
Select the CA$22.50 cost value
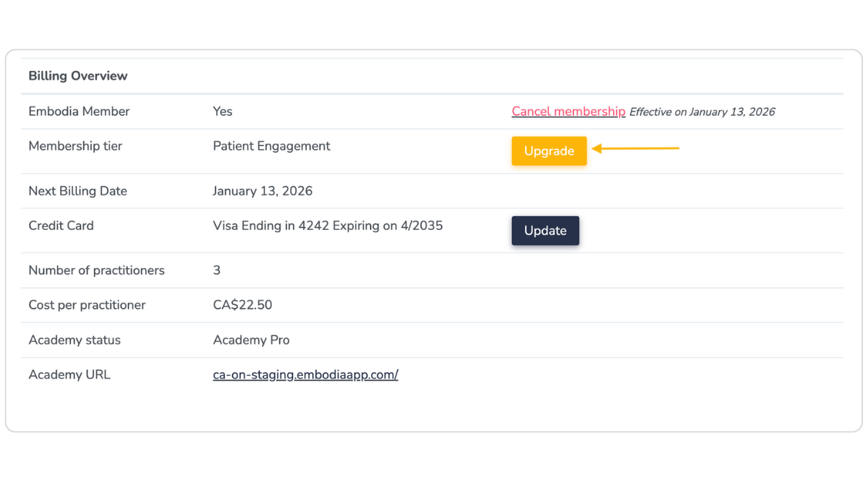242,305
